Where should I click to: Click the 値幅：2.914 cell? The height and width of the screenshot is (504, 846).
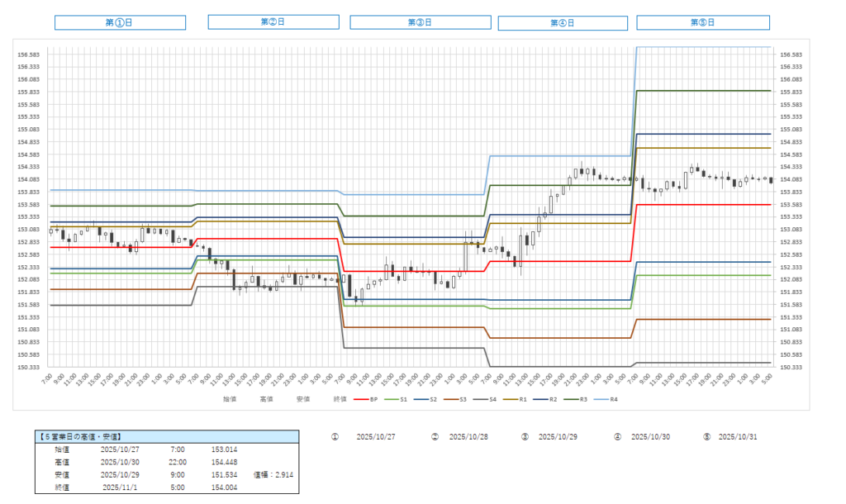coord(273,475)
